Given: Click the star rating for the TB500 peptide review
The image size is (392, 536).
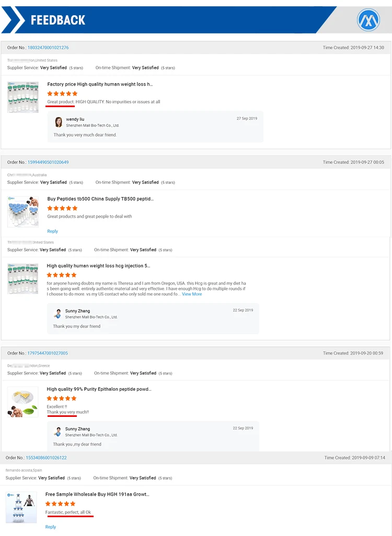Looking at the screenshot, I should (62, 208).
